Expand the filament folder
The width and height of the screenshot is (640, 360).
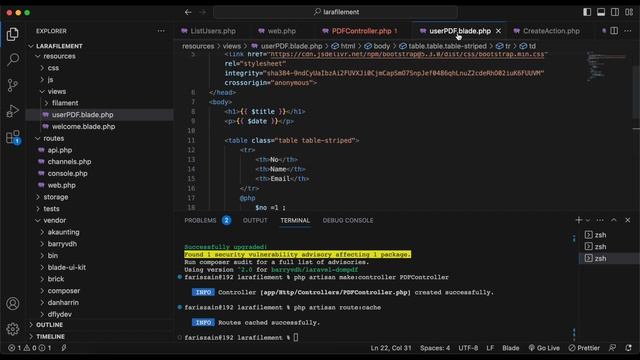pos(65,103)
